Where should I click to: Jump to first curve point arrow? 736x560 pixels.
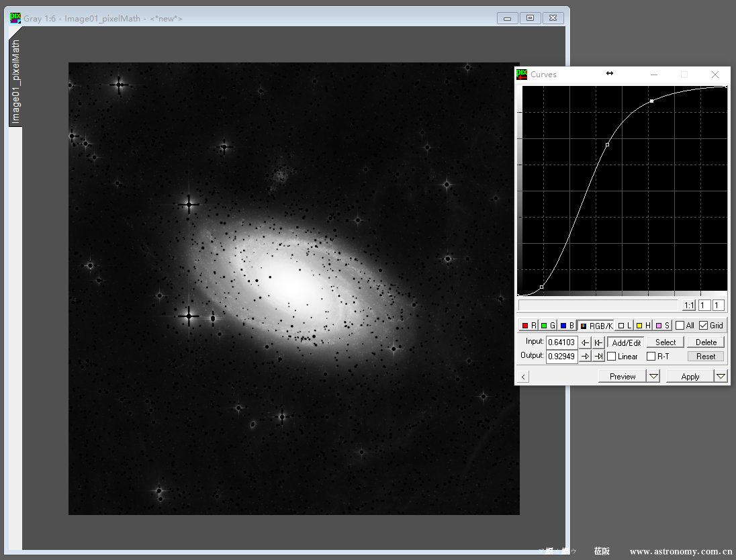[599, 342]
